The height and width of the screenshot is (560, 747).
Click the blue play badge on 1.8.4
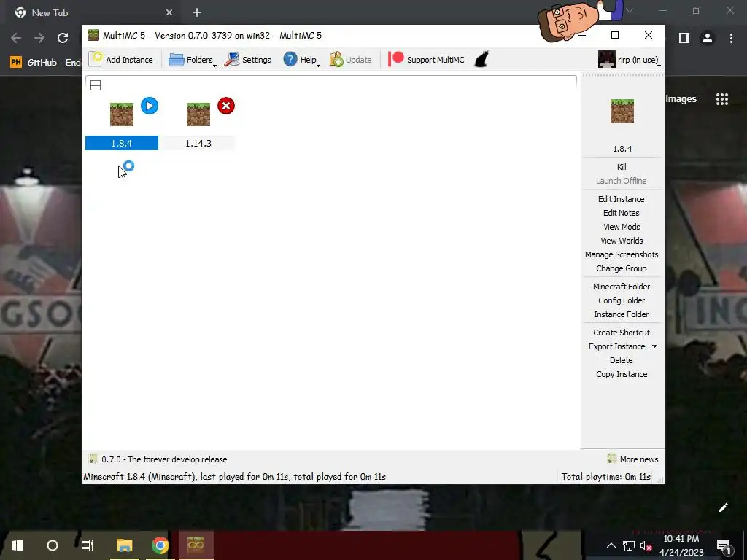[150, 106]
